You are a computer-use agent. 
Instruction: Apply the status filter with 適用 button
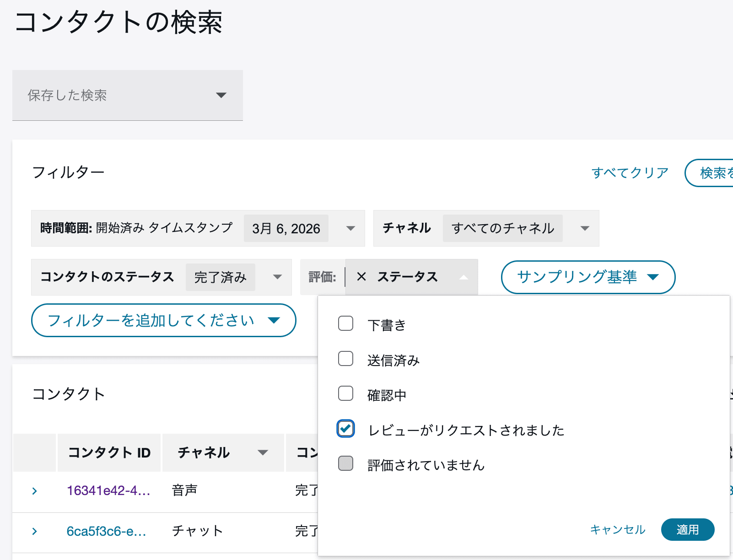tap(688, 529)
